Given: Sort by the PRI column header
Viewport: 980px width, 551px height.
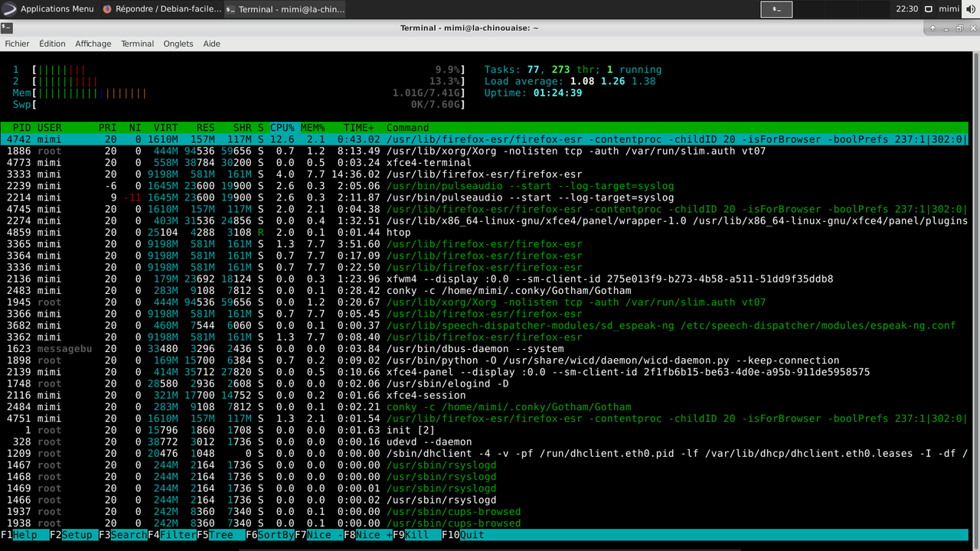Looking at the screenshot, I should pos(107,128).
